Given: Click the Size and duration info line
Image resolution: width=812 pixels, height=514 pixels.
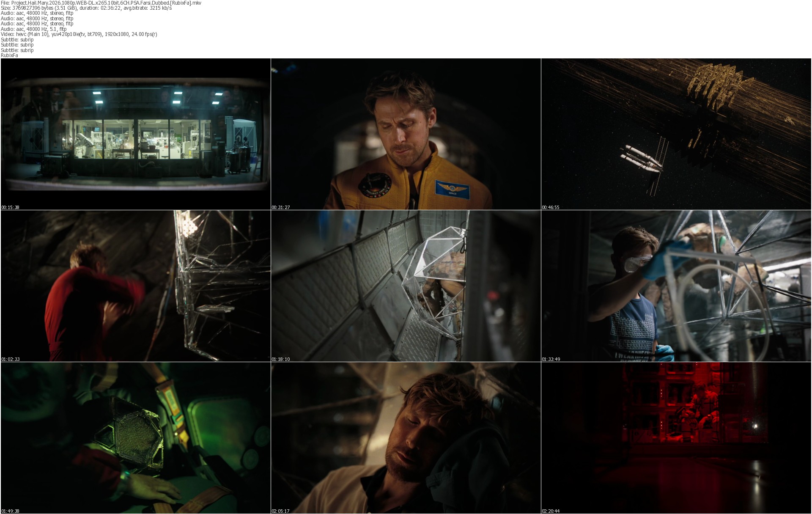Looking at the screenshot, I should 86,8.
